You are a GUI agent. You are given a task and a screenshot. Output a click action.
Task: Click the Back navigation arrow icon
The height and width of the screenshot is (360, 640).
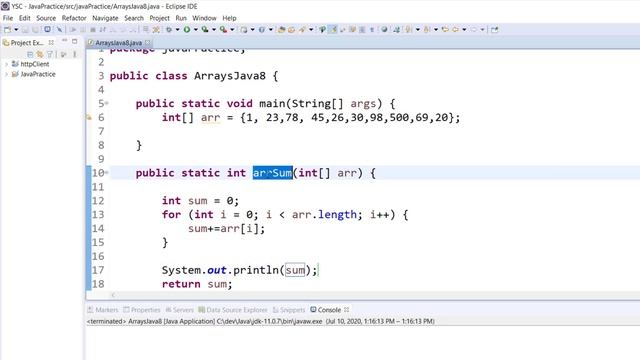pyautogui.click(x=455, y=29)
